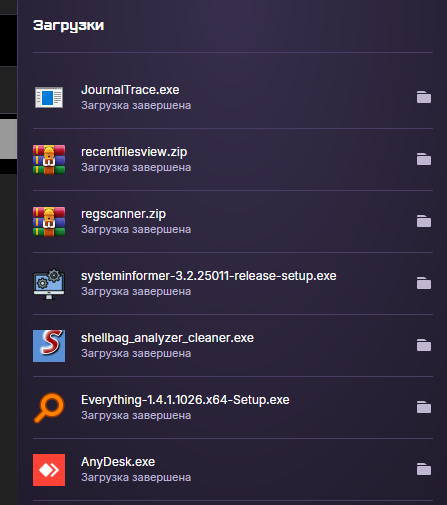The height and width of the screenshot is (505, 447).
Task: Open systeminformer-3.2.25011-release-setup.exe file name
Action: coord(209,276)
